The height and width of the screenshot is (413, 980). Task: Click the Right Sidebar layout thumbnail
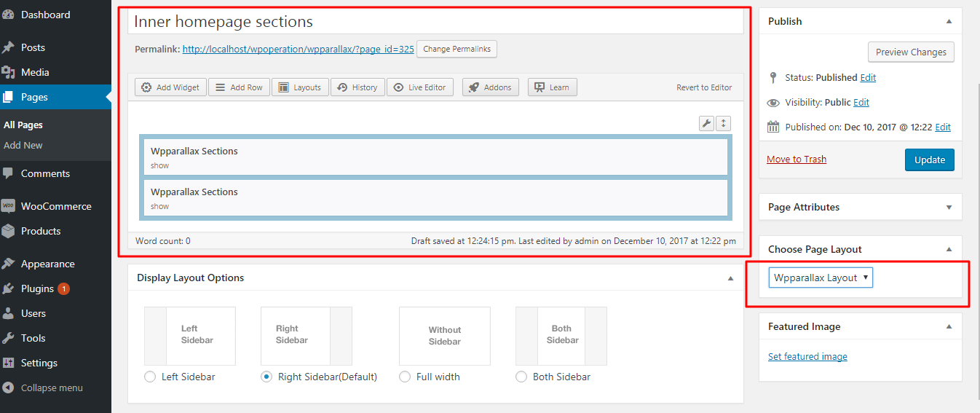click(x=306, y=336)
